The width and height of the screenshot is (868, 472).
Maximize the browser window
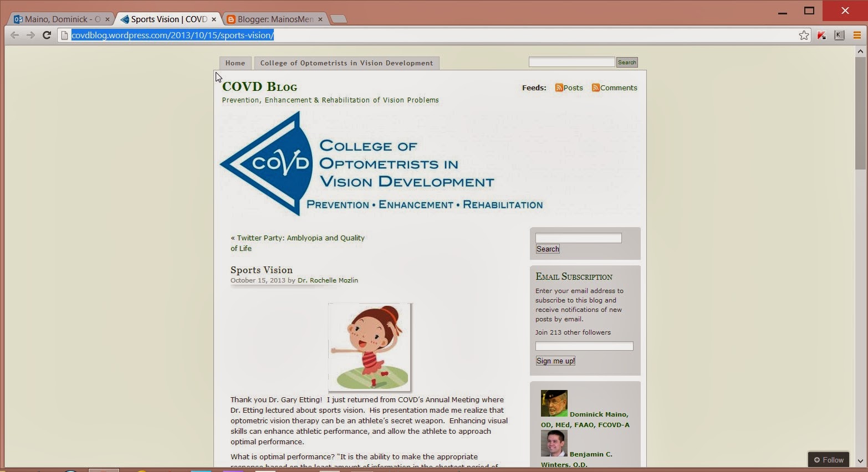809,11
